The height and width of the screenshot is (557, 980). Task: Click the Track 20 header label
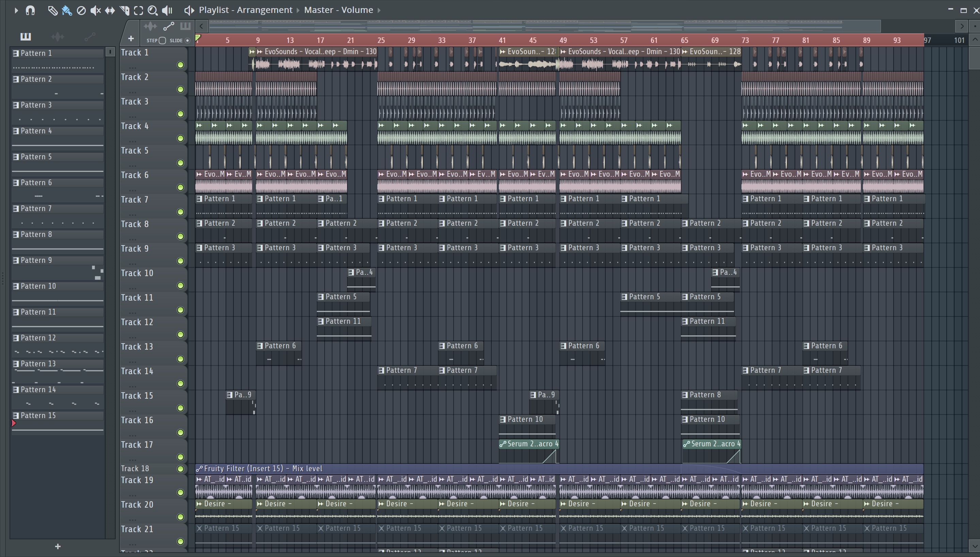coord(137,505)
